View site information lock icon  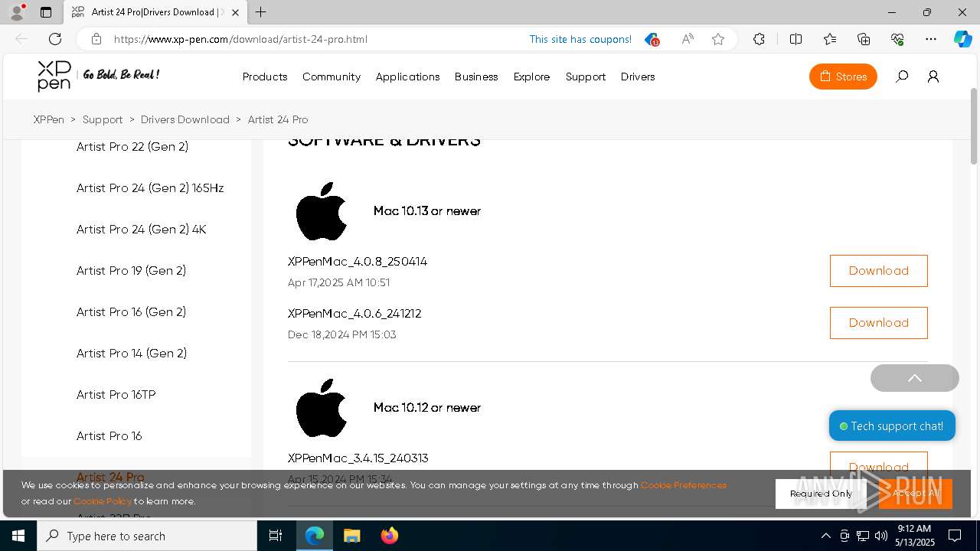[x=96, y=39]
